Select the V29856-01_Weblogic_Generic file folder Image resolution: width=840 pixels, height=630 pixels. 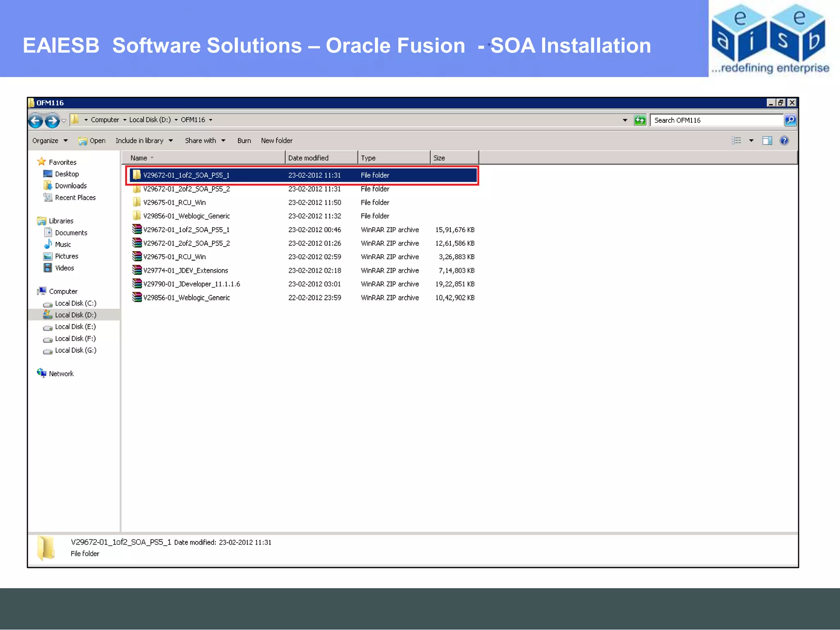click(x=303, y=216)
